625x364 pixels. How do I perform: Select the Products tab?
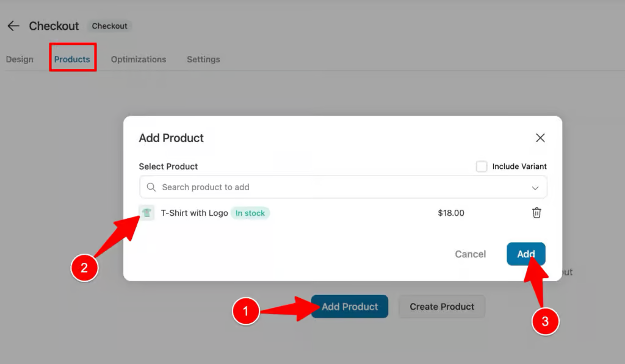[72, 59]
